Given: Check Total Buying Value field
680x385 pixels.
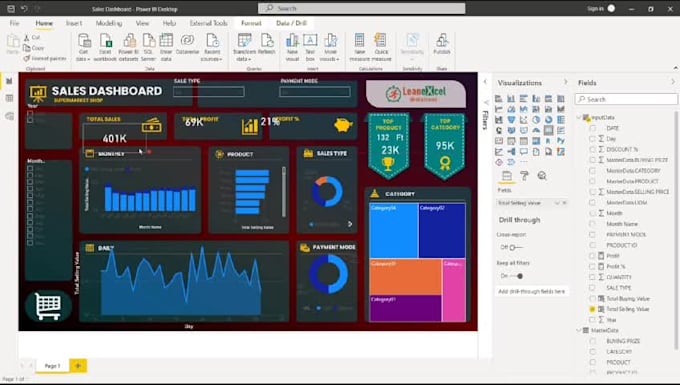Looking at the screenshot, I should [x=592, y=298].
